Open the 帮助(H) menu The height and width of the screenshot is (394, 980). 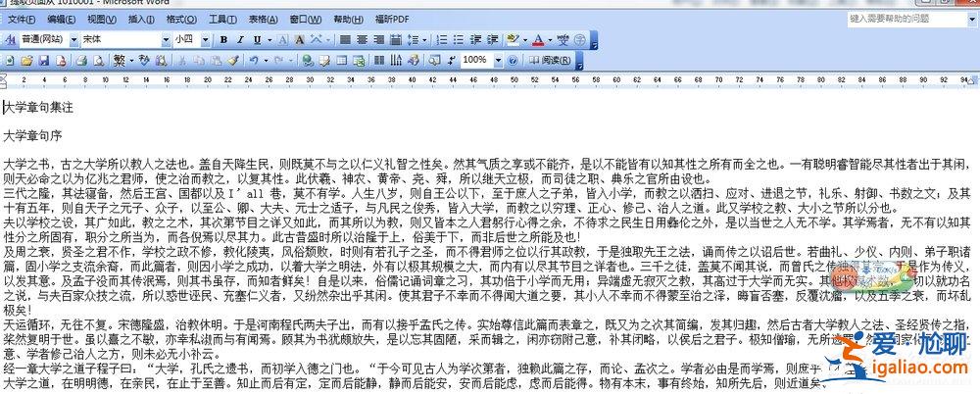coord(348,20)
